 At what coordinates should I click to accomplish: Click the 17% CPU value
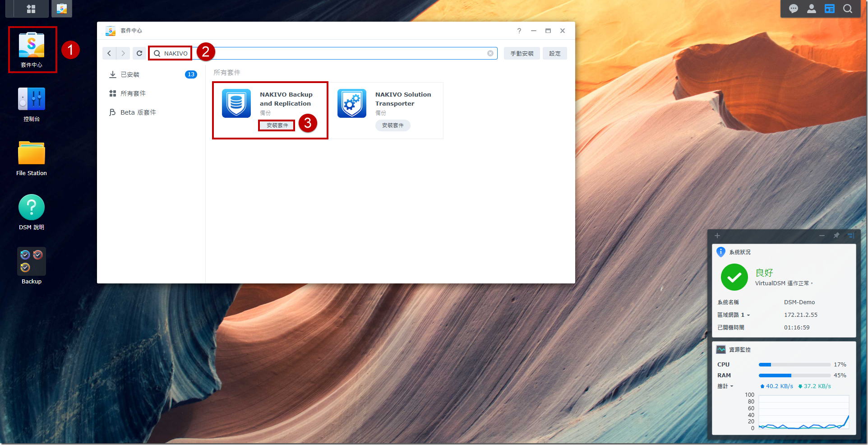[x=840, y=365]
